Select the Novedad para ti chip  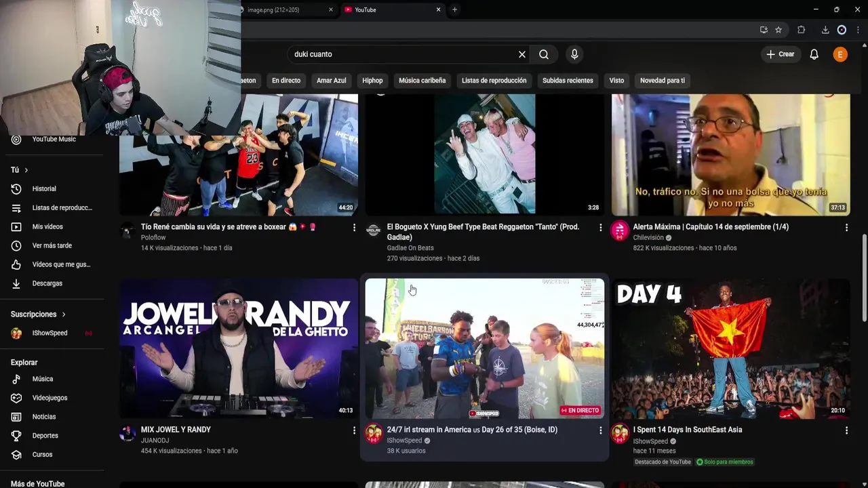[663, 80]
